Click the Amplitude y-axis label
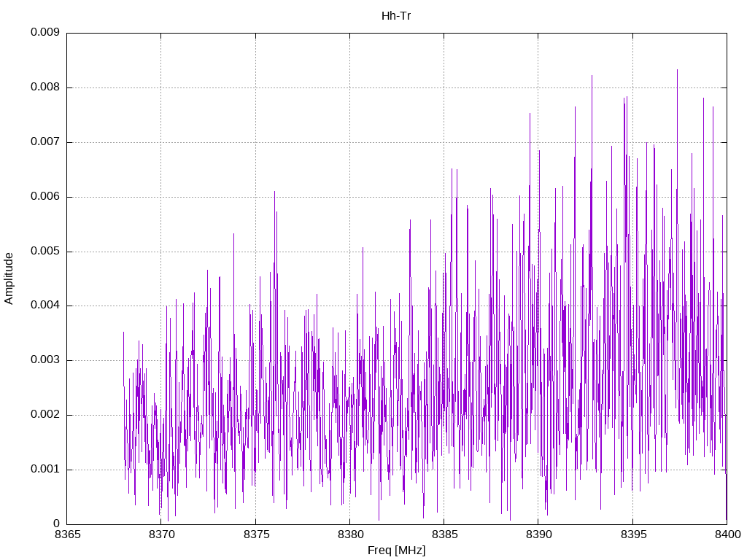 9,279
